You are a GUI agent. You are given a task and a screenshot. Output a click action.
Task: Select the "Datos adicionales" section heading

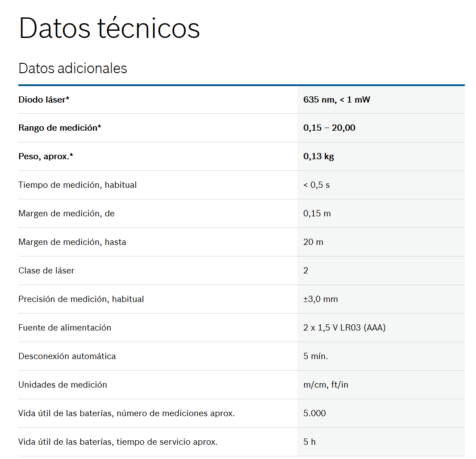[x=73, y=68]
